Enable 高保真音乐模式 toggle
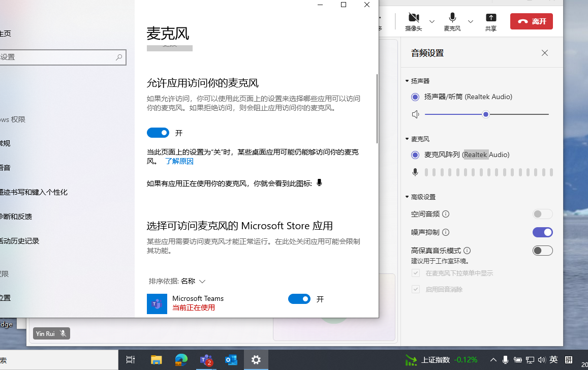 tap(542, 251)
